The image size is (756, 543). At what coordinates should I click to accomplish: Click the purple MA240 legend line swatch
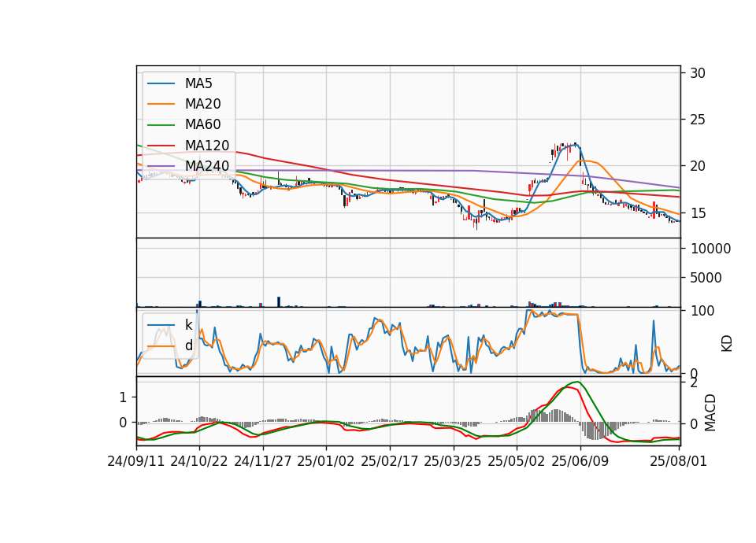[x=161, y=166]
